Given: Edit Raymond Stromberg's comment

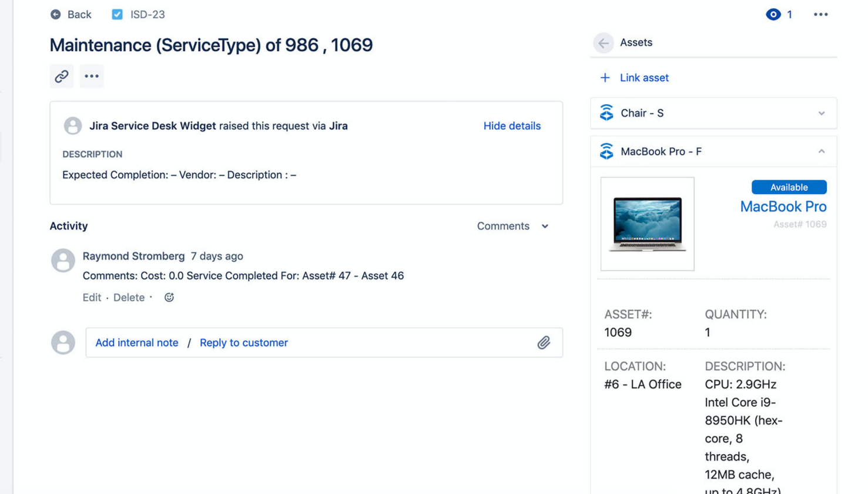Looking at the screenshot, I should pyautogui.click(x=92, y=298).
